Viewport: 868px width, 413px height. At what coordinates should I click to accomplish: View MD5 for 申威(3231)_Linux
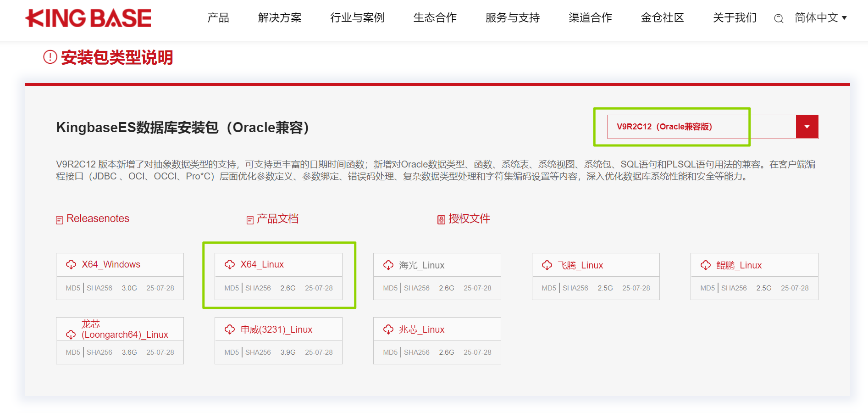pos(232,352)
